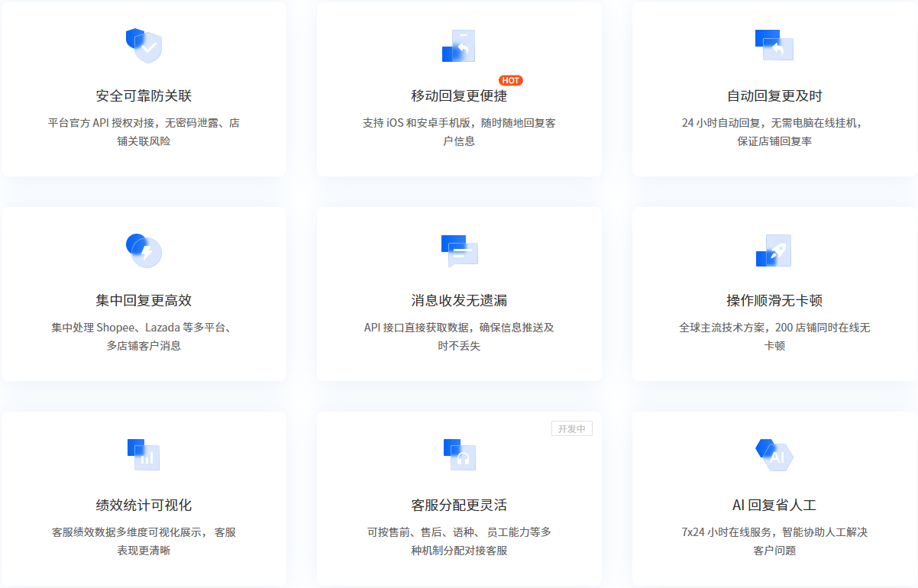The width and height of the screenshot is (918, 588).
Task: Click the AI hexagon icon
Action: pyautogui.click(x=774, y=455)
